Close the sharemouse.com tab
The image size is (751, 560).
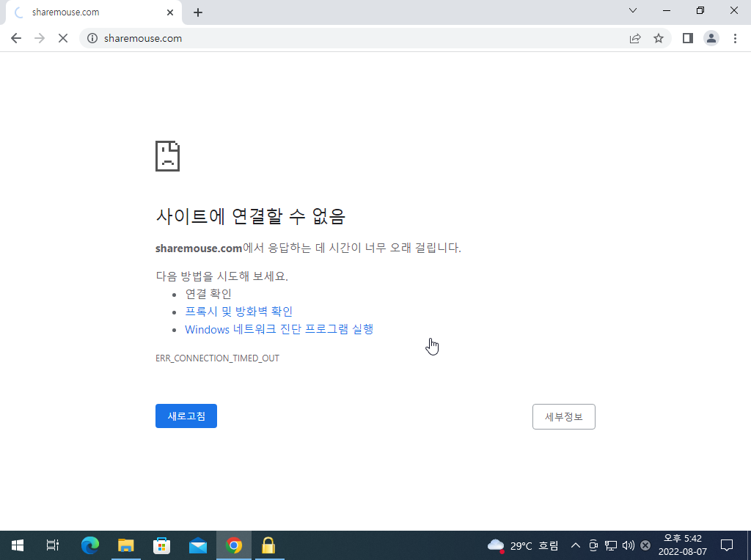170,12
